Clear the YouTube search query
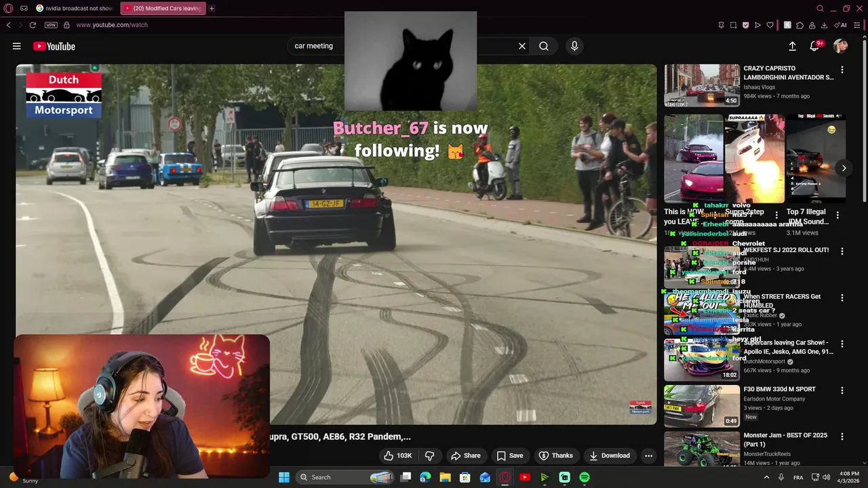This screenshot has width=868, height=488. [522, 46]
